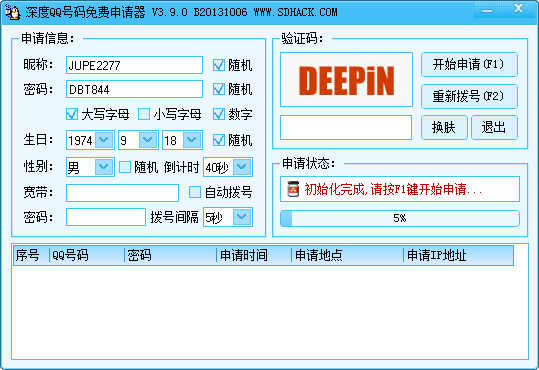Viewport: 539px width, 370px height.
Task: Click the penguin app icon in title bar
Action: 12,12
